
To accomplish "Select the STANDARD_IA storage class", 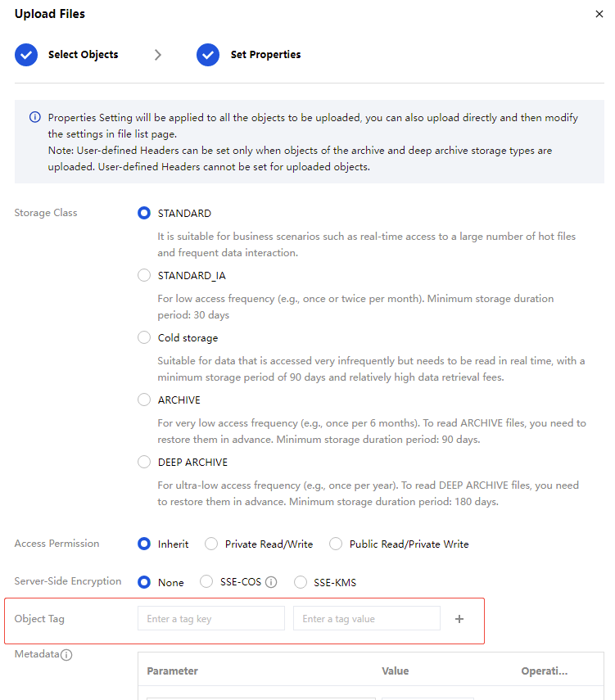I will tap(144, 275).
